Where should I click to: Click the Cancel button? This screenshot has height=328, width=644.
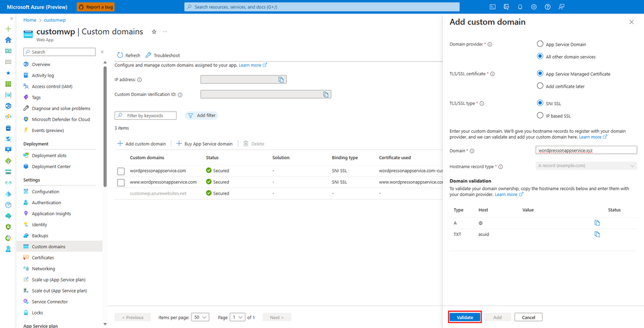click(x=528, y=317)
